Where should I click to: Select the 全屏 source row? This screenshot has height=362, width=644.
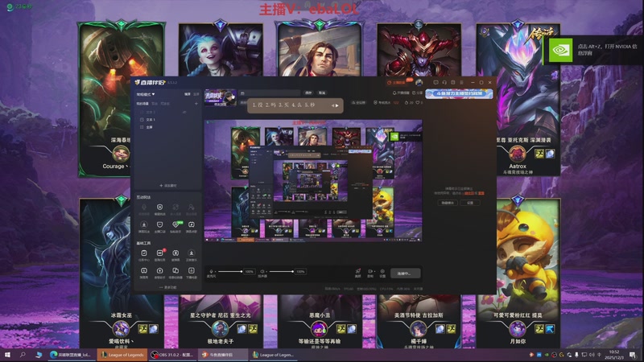coord(168,127)
